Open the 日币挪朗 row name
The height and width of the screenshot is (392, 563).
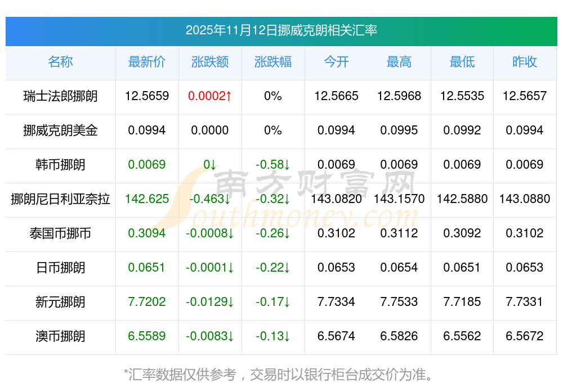tap(60, 268)
